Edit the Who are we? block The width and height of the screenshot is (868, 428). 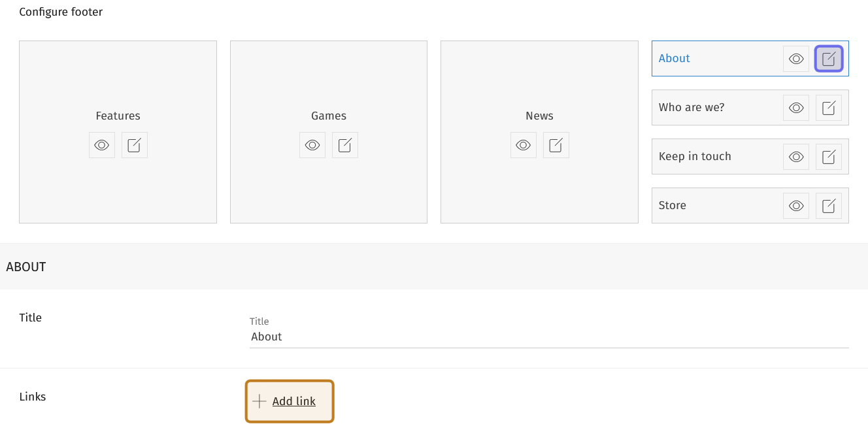pos(829,108)
